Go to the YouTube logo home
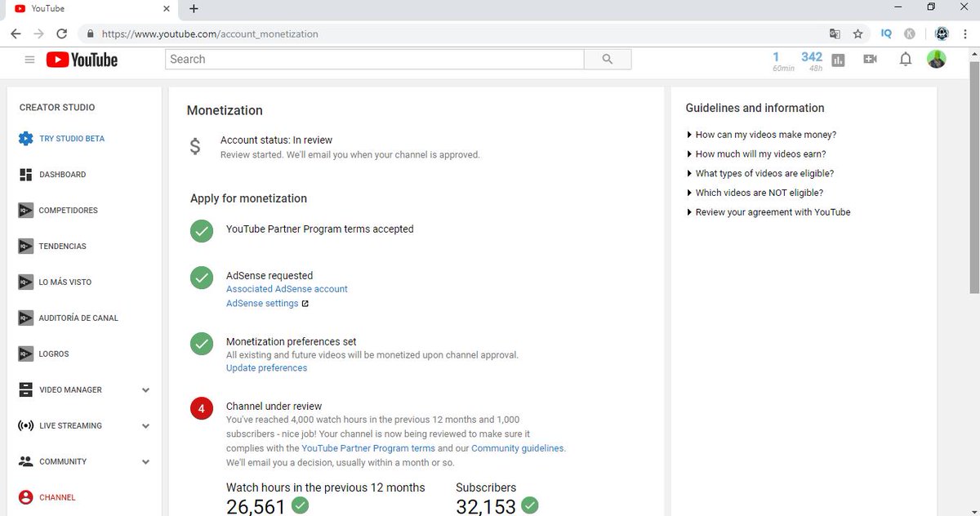Viewport: 980px width, 516px height. click(x=82, y=60)
